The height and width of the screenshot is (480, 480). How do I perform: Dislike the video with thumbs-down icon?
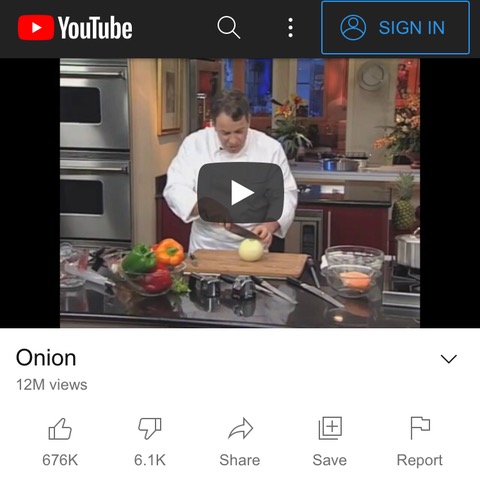point(150,428)
